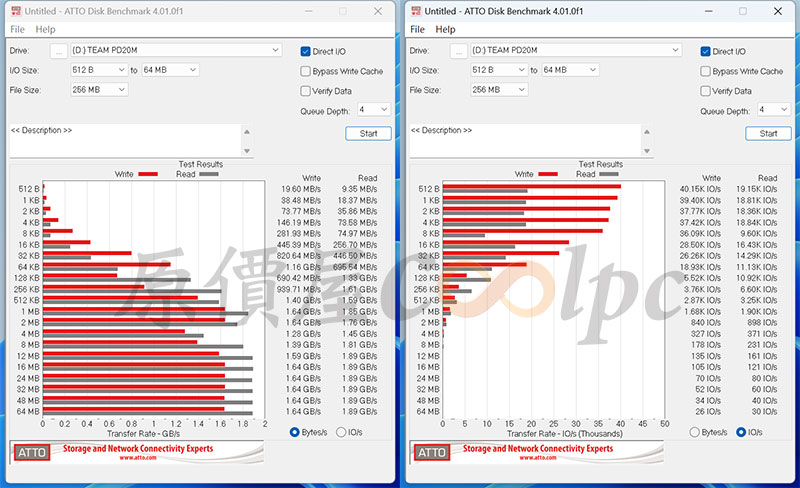Click 64 MB row label in left chart
Image resolution: width=800 pixels, height=488 pixels.
28,411
